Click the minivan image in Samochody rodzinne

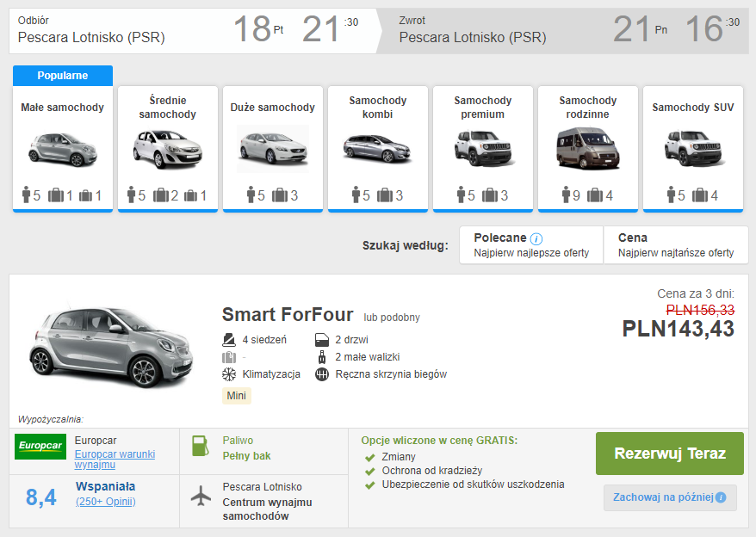[x=588, y=149]
